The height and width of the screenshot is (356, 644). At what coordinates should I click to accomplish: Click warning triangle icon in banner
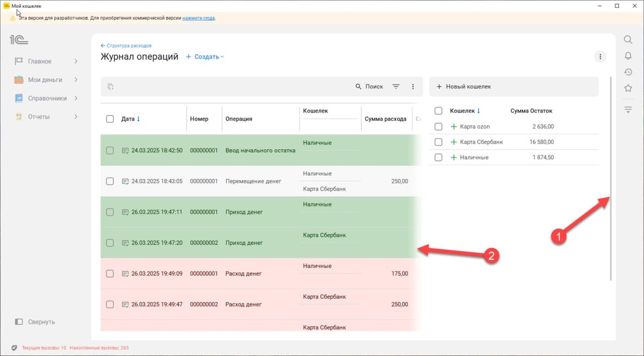coord(12,18)
